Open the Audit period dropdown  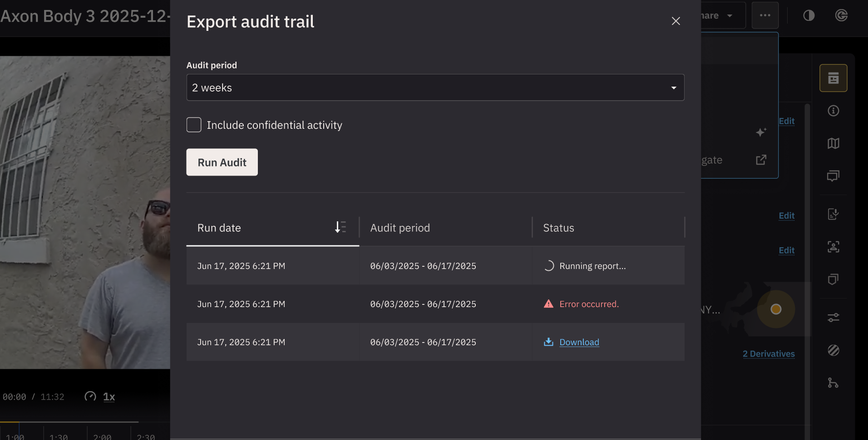pos(435,88)
